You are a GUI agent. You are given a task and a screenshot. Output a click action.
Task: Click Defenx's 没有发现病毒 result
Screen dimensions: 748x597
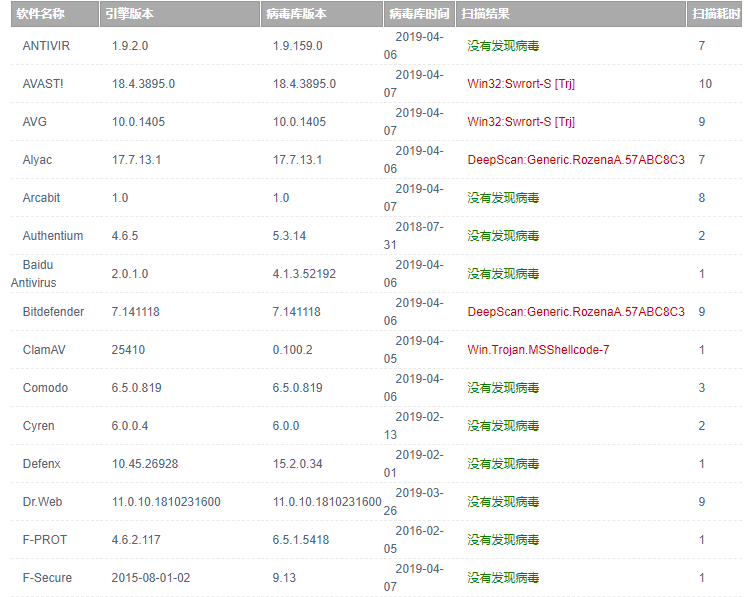point(503,464)
